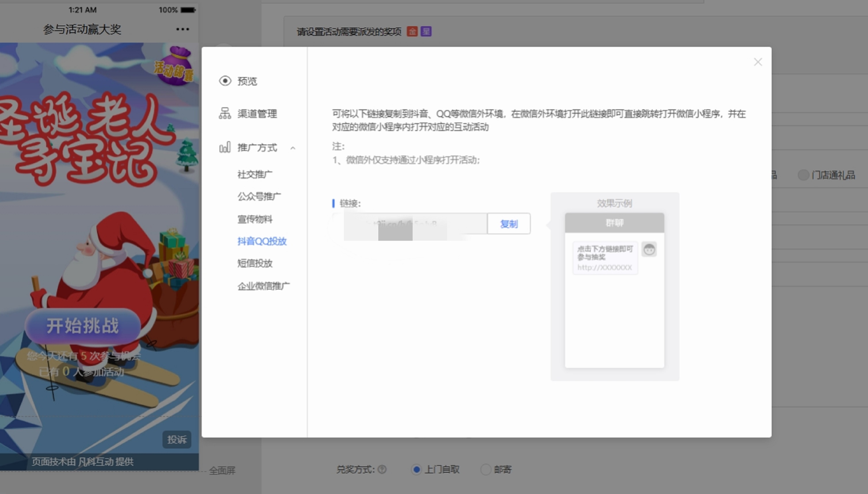Screen dimensions: 868x494
Task: Click the 复制 copy link button
Action: tap(509, 224)
